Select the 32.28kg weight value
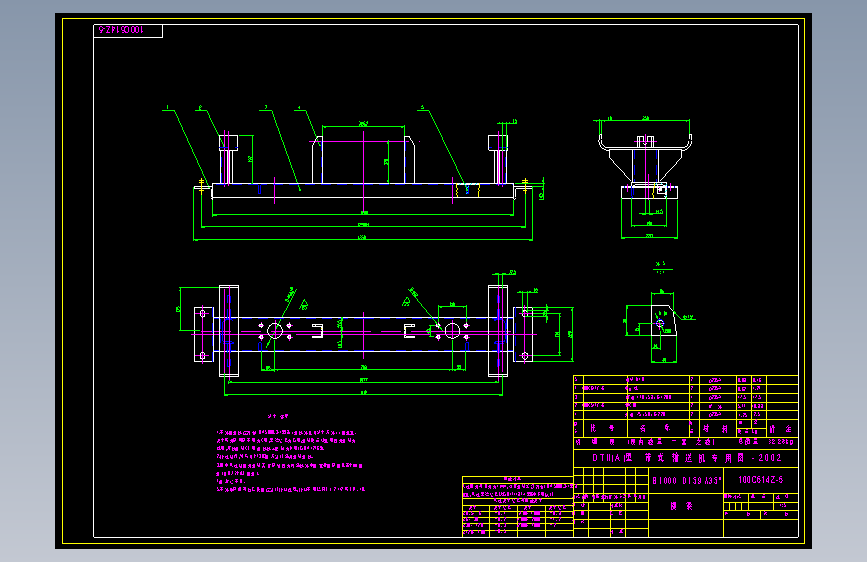The height and width of the screenshot is (562, 867). tap(781, 441)
